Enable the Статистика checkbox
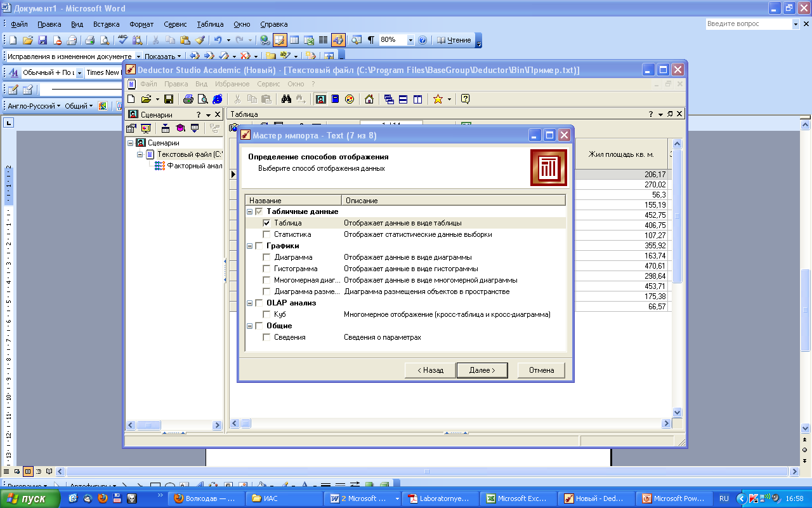The height and width of the screenshot is (508, 812). coord(266,234)
